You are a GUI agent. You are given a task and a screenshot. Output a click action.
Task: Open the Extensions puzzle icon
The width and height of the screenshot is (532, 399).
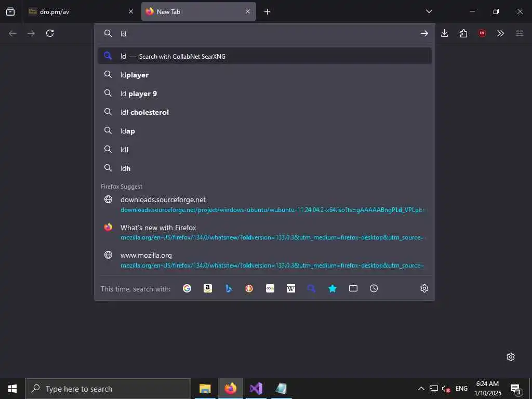(463, 33)
